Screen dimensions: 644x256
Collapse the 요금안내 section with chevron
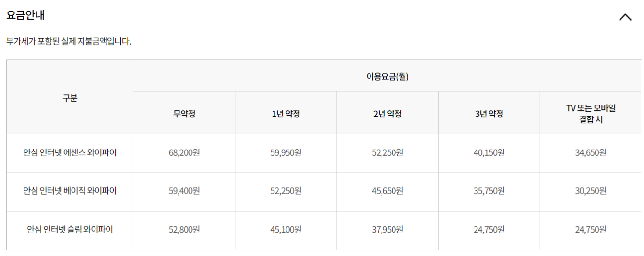[x=625, y=17]
